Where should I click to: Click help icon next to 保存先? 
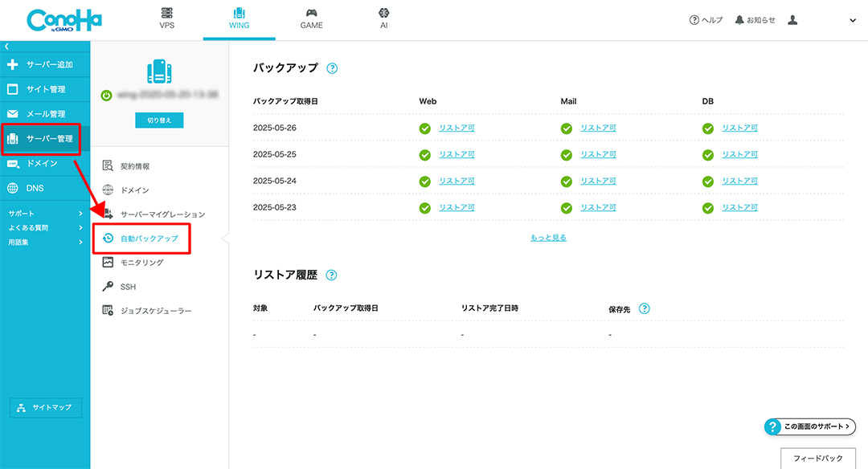coord(645,308)
